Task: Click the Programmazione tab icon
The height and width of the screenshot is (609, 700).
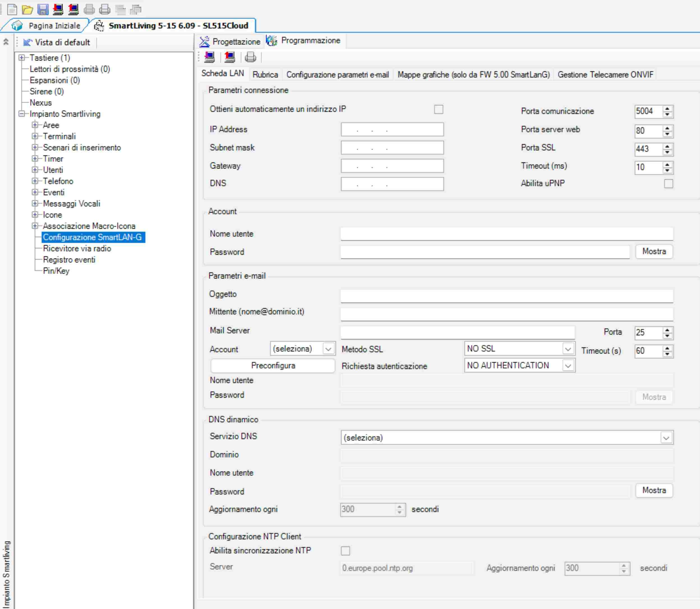Action: click(x=272, y=40)
